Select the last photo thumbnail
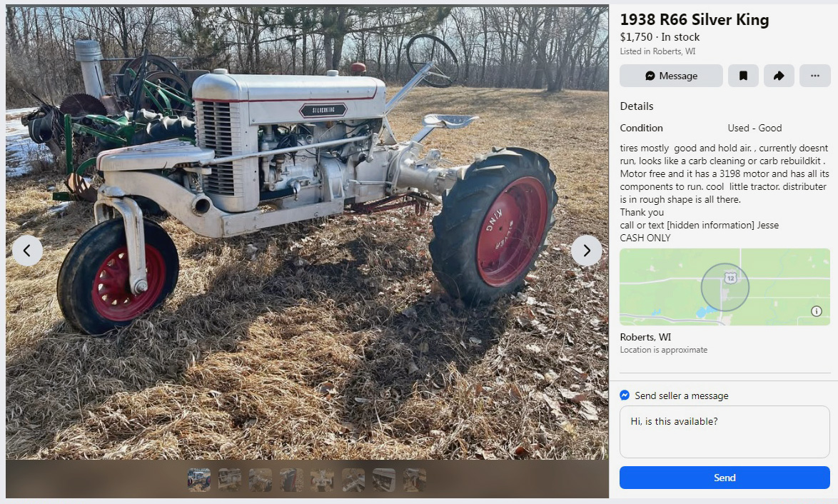 (x=415, y=480)
